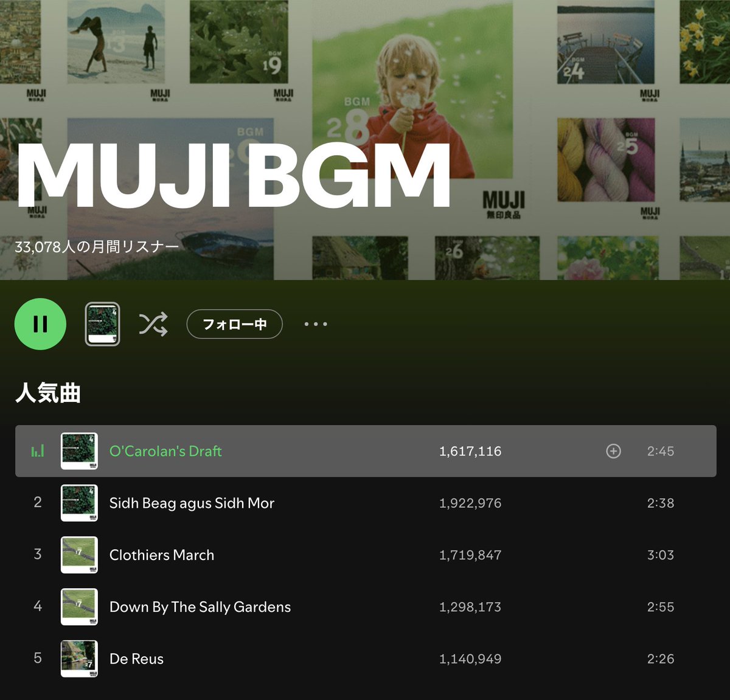This screenshot has width=730, height=700.
Task: Click track number 5
Action: point(38,658)
